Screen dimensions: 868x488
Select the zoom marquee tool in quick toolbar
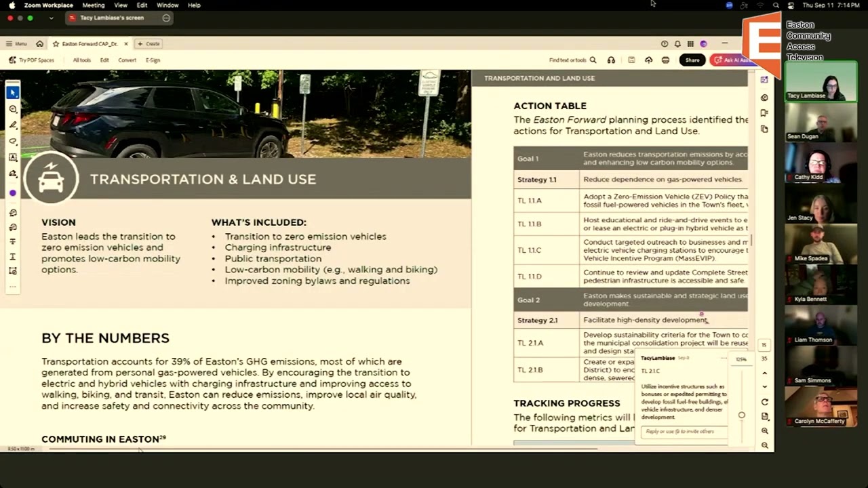(13, 109)
